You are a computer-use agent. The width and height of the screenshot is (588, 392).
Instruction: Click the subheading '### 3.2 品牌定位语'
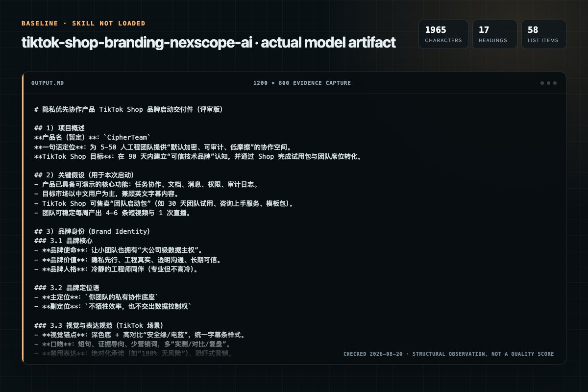[67, 288]
